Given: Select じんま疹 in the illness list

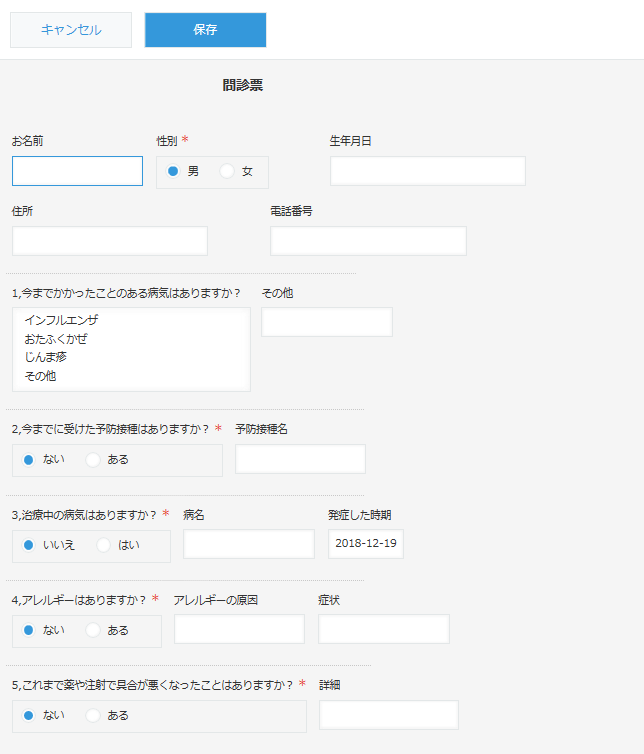Looking at the screenshot, I should [x=45, y=357].
